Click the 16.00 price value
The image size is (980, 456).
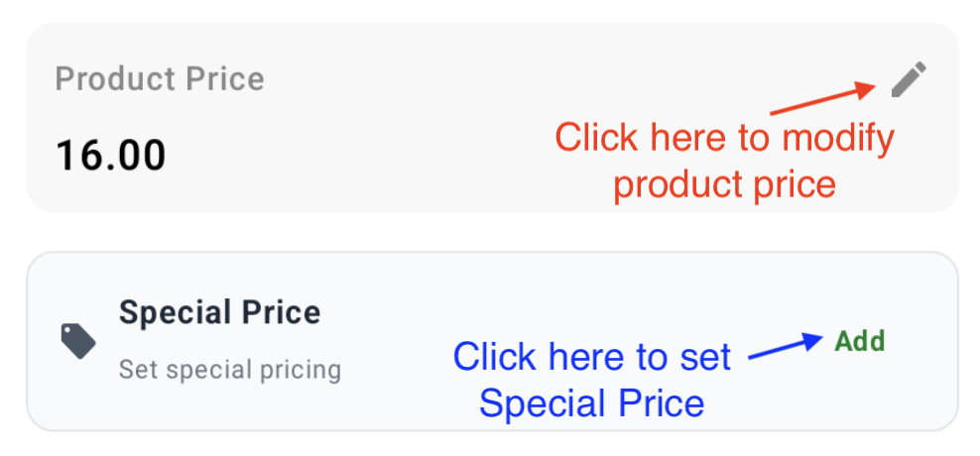(111, 155)
